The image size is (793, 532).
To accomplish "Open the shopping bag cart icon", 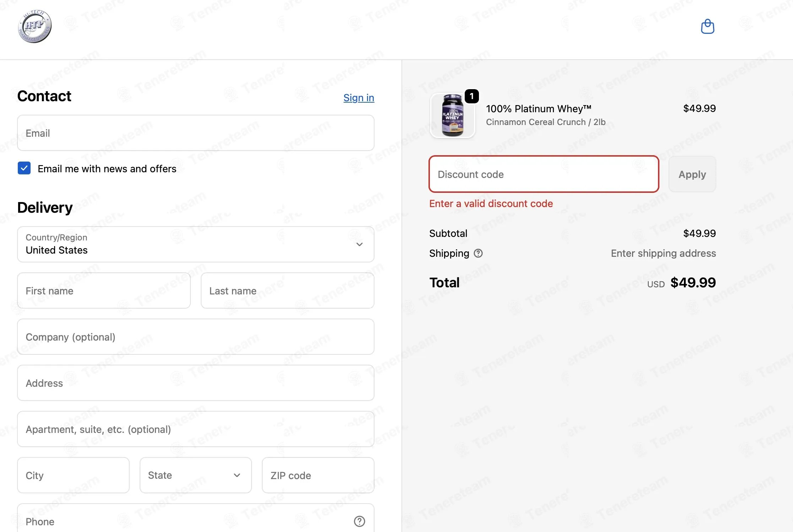I will point(707,27).
